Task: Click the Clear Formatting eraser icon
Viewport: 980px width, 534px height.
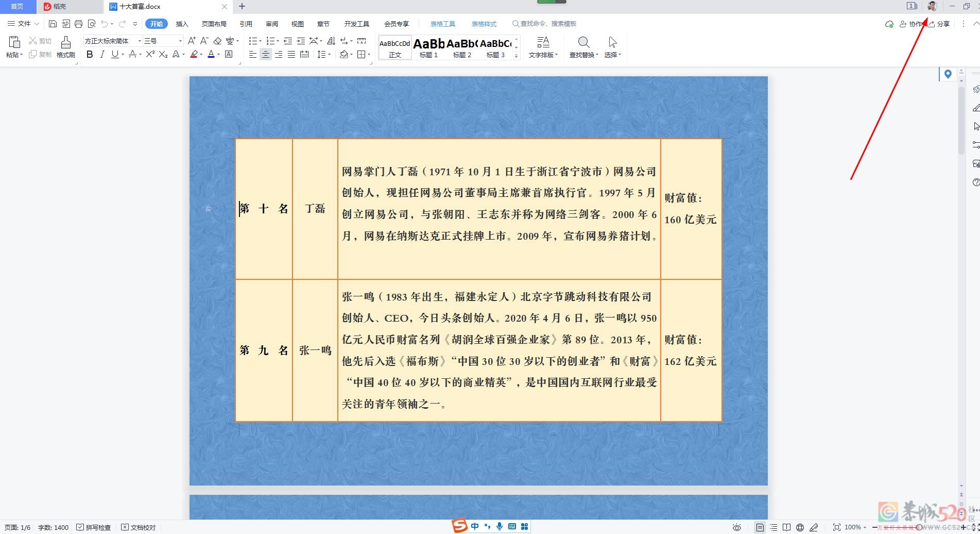Action: (217, 41)
